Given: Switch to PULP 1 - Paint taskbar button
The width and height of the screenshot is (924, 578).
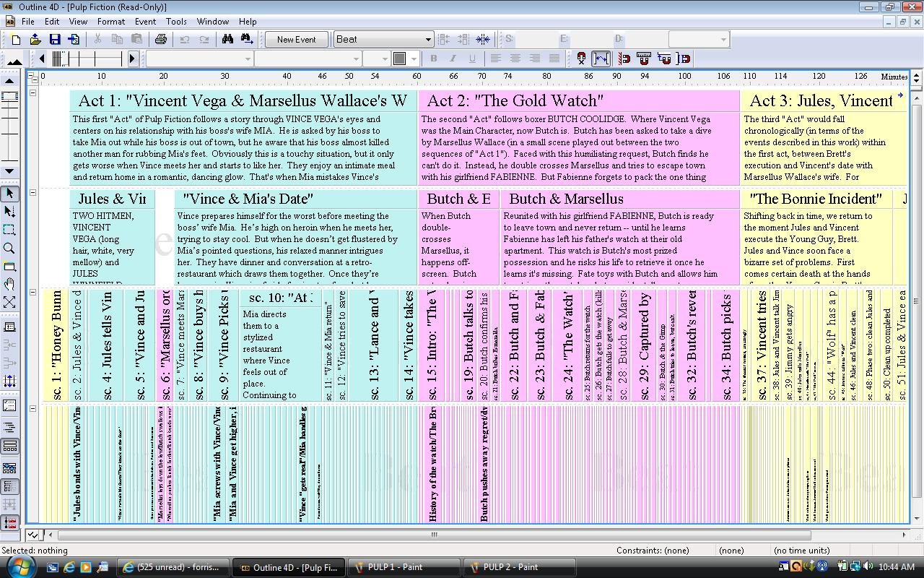Looking at the screenshot, I should (x=404, y=567).
